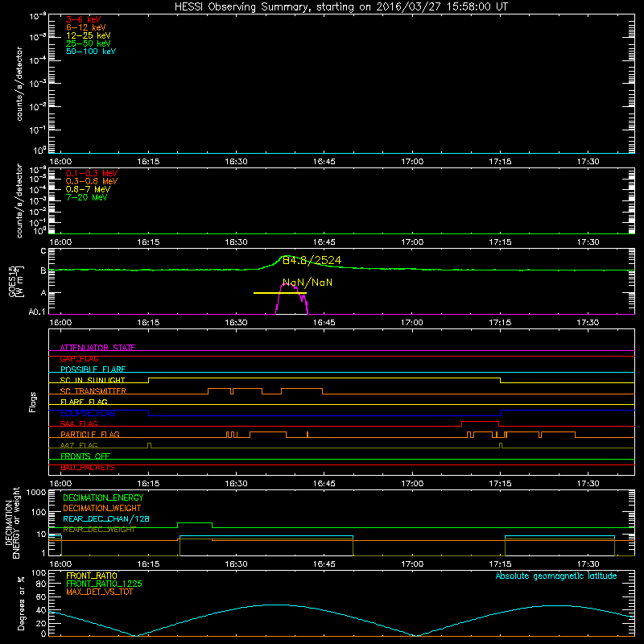Click the raised red SAA_FLAG segment near 17:10
The width and height of the screenshot is (644, 644).
[480, 421]
